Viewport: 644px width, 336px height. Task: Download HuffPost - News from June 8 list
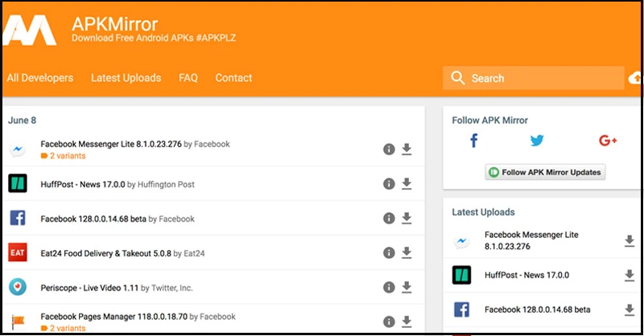(407, 184)
